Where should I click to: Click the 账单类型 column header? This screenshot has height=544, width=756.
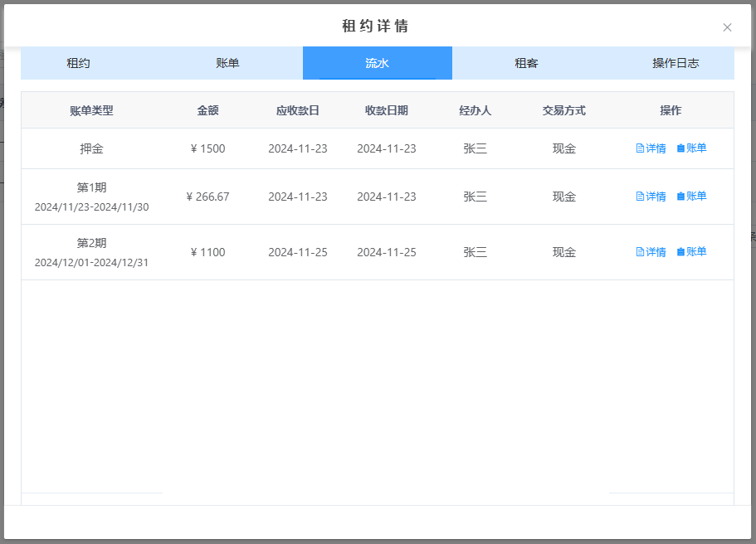(x=91, y=110)
